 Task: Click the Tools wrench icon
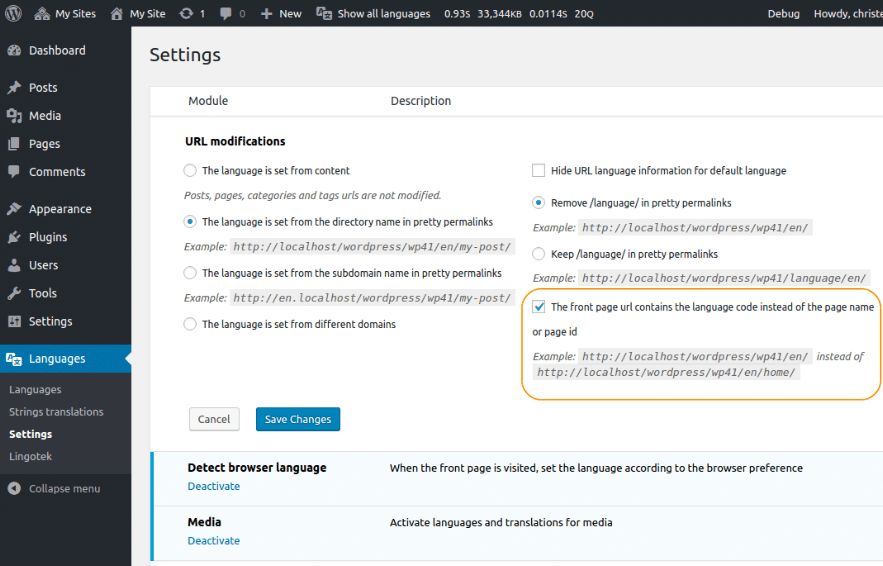pos(14,293)
